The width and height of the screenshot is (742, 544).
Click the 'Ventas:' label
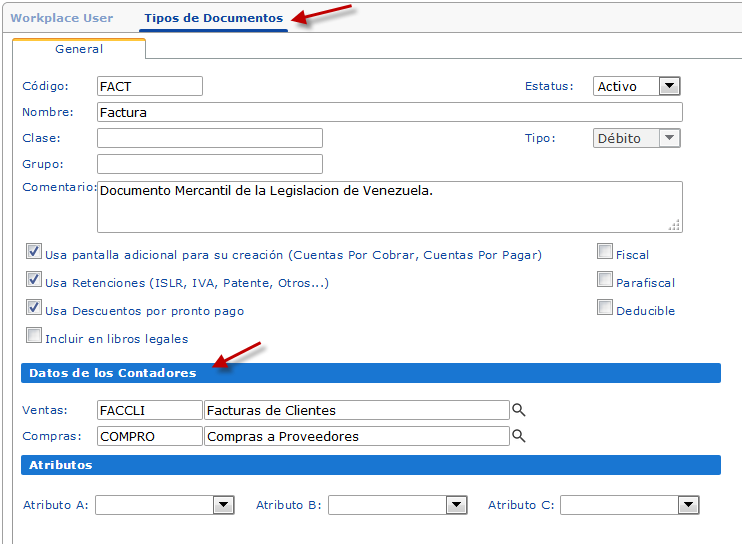[x=45, y=410]
